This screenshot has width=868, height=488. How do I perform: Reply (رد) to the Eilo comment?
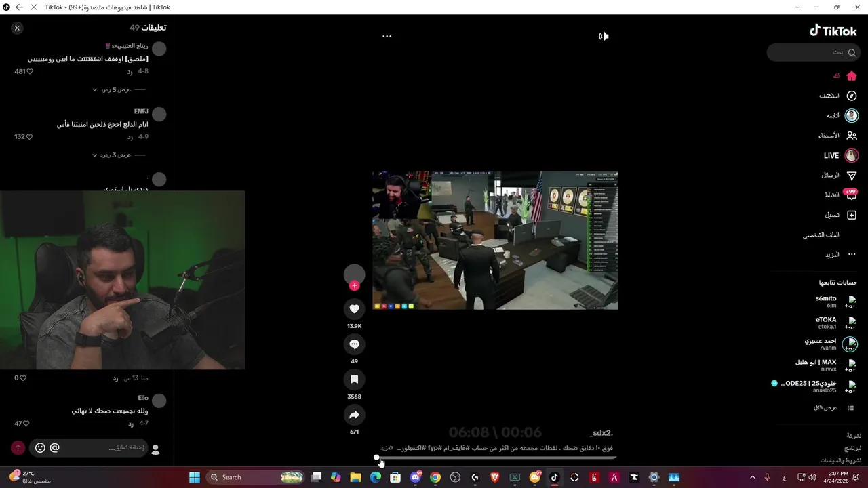tap(130, 424)
